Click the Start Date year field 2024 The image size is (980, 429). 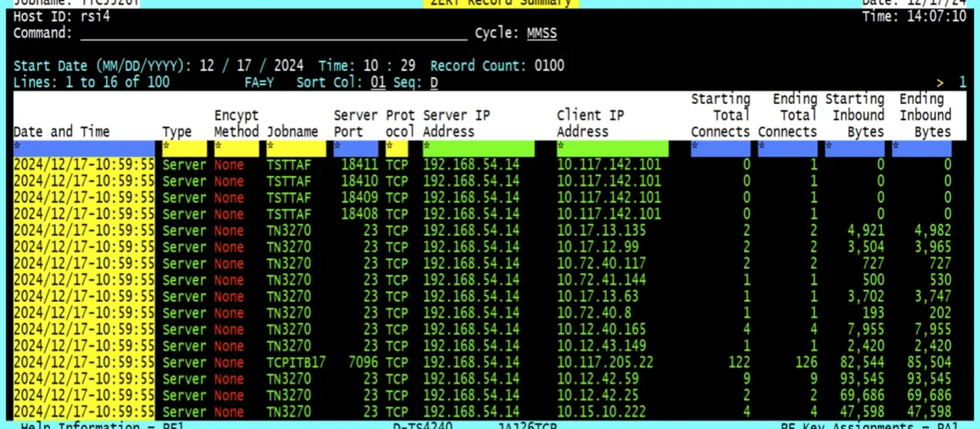pyautogui.click(x=288, y=66)
